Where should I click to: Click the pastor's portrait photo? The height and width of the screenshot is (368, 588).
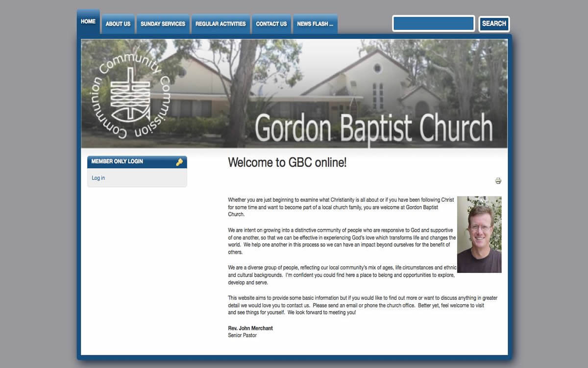[479, 235]
